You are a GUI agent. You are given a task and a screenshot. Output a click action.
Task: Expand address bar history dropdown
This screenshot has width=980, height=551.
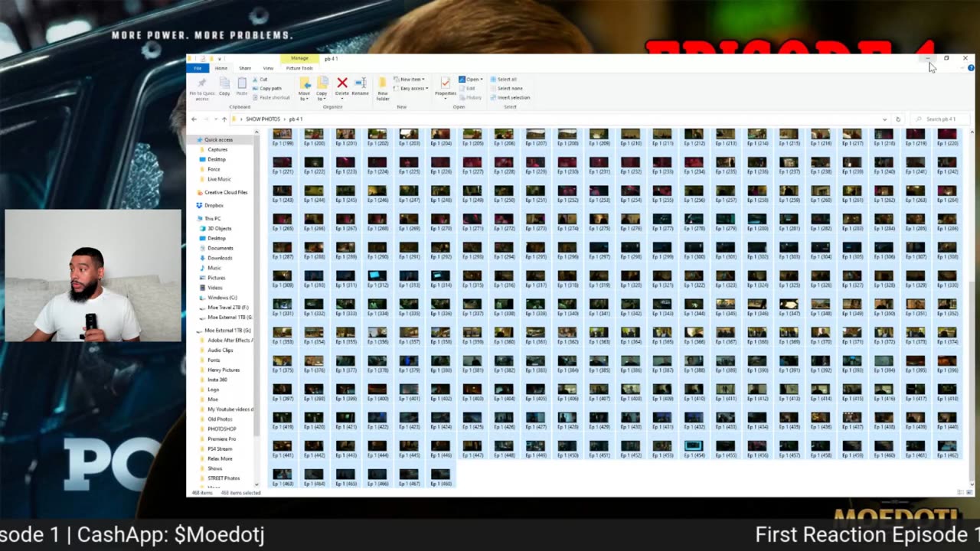pos(885,119)
